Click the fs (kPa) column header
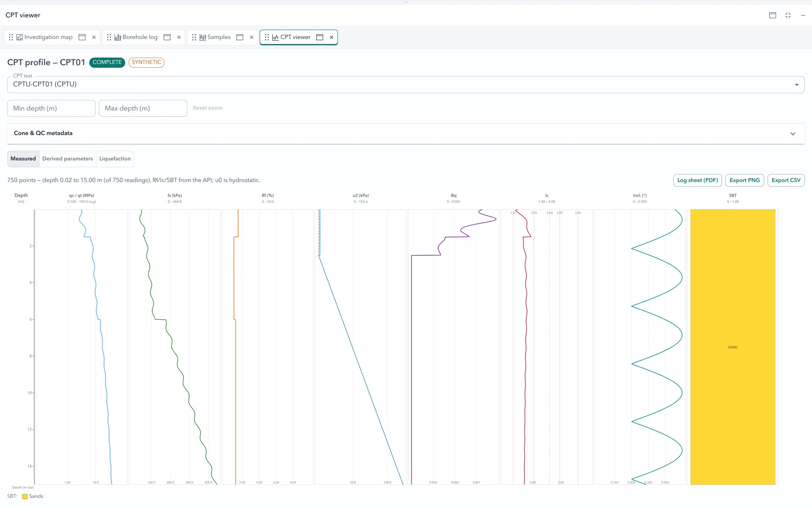Image resolution: width=812 pixels, height=508 pixels. pos(175,196)
